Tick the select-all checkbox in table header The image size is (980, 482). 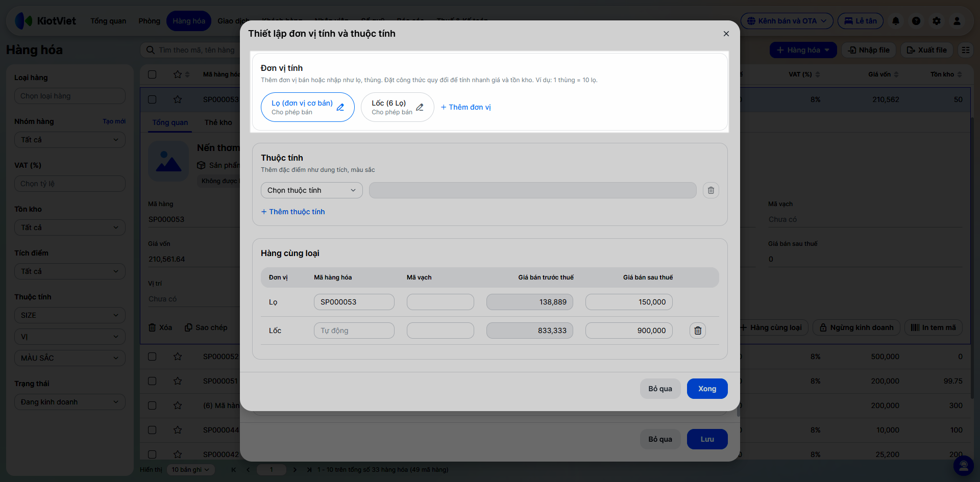point(152,74)
